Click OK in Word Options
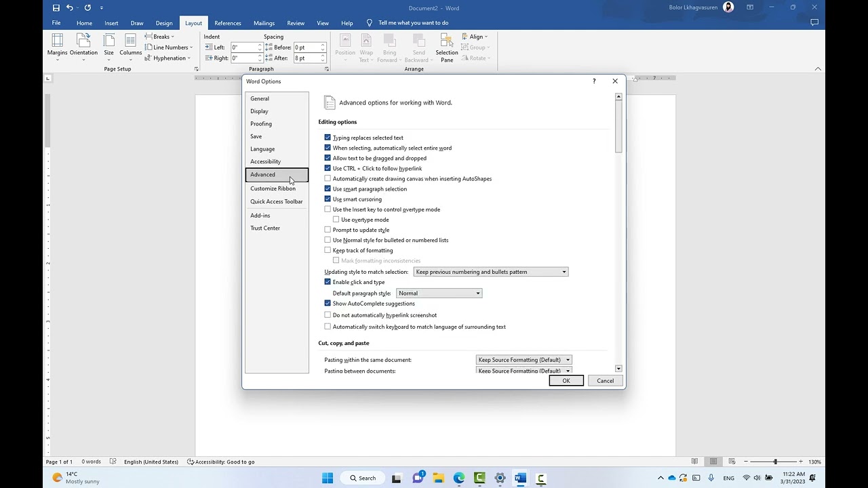This screenshot has height=488, width=868. point(566,381)
